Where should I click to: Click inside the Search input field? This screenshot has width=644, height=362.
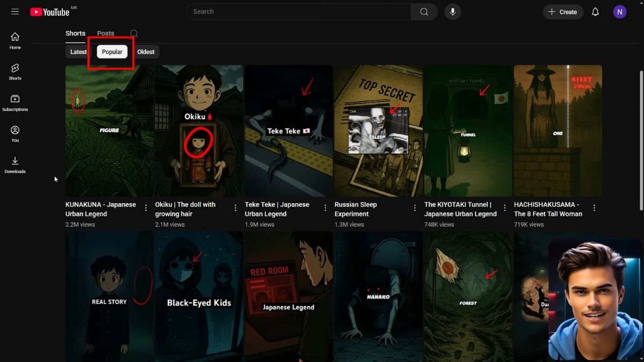pos(298,12)
